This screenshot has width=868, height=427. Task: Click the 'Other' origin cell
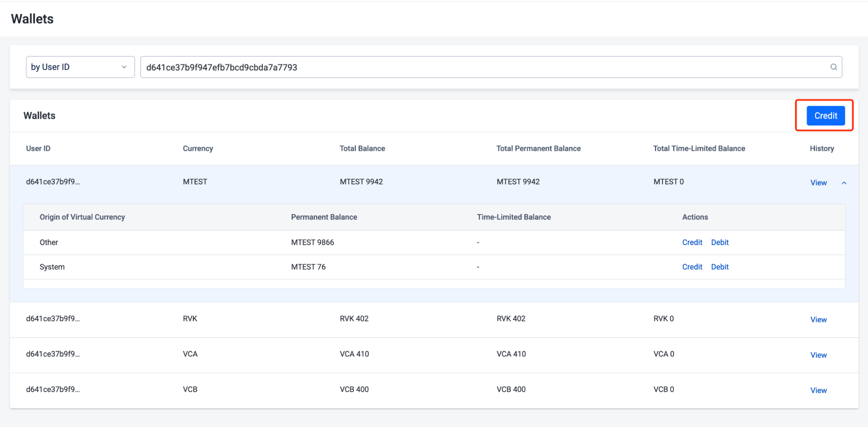pyautogui.click(x=49, y=242)
